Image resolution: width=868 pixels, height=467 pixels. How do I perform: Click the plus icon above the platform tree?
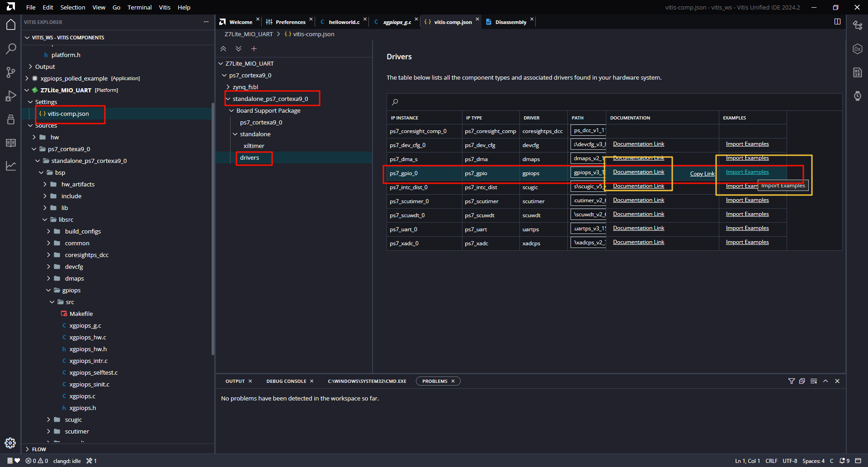pos(254,49)
